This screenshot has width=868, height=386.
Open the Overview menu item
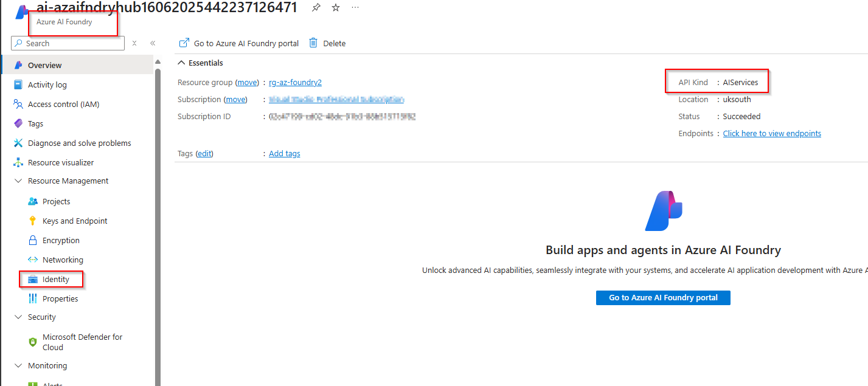(x=77, y=65)
